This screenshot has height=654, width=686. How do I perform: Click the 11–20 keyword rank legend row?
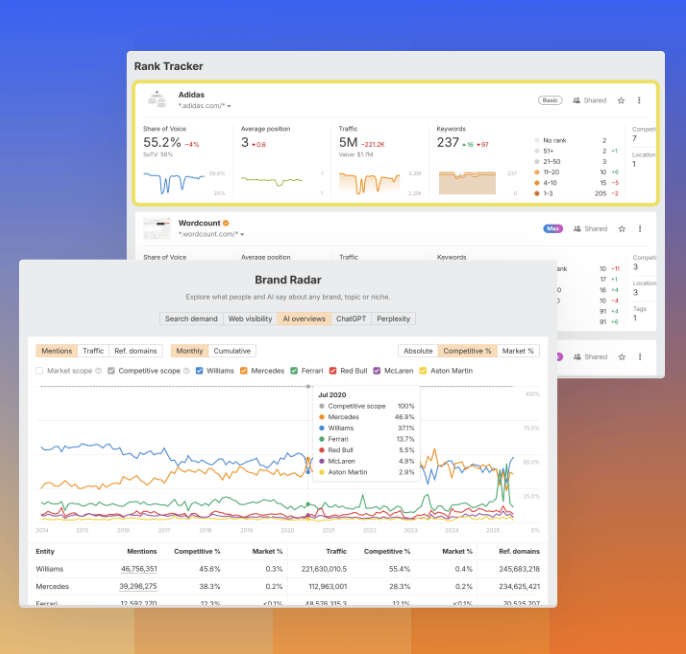tap(577, 172)
